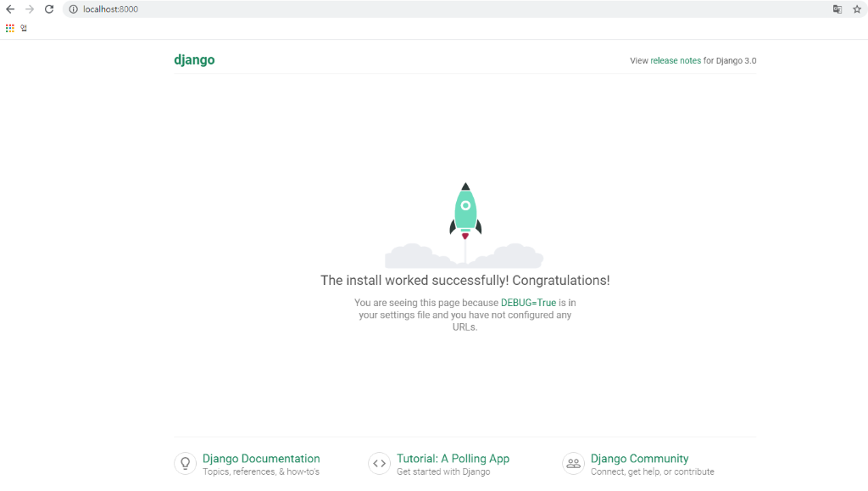Click 'Get started with Django' text

(443, 472)
